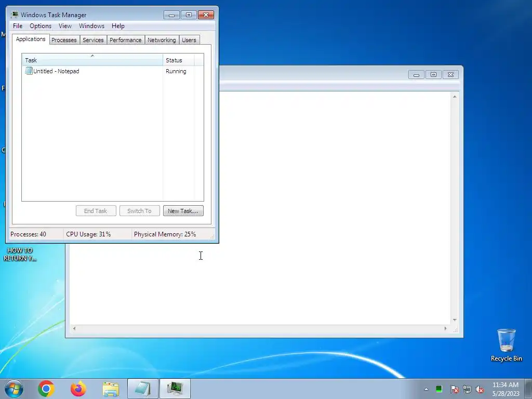Click the Task Manager title bar icon

[x=14, y=15]
